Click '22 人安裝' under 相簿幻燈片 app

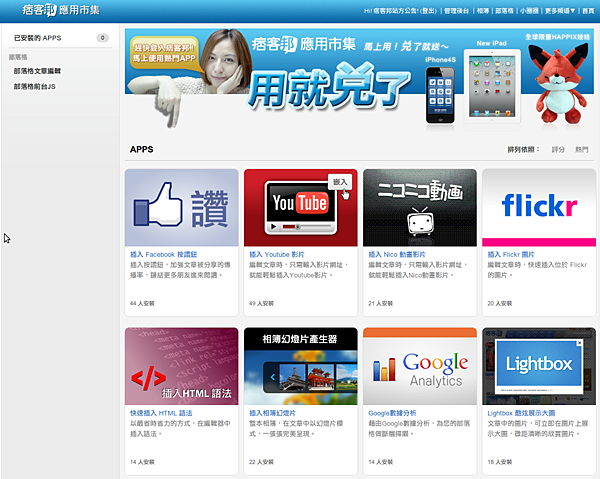[261, 462]
